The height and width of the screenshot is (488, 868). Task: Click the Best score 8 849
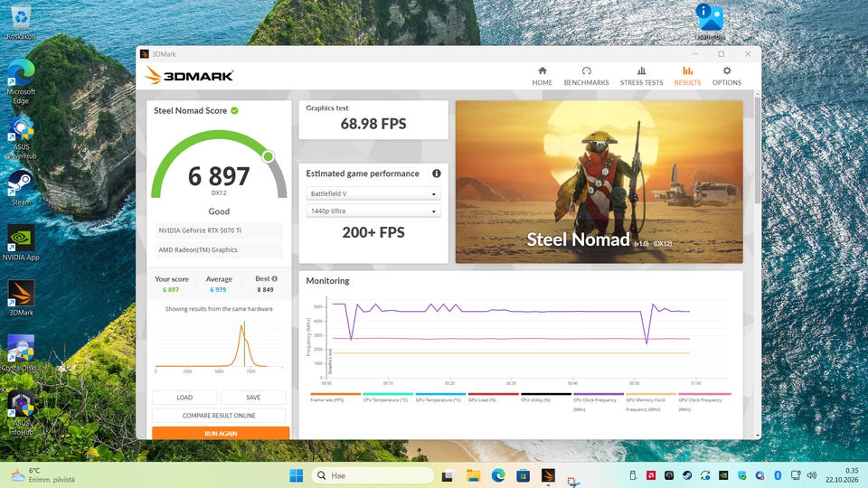265,290
